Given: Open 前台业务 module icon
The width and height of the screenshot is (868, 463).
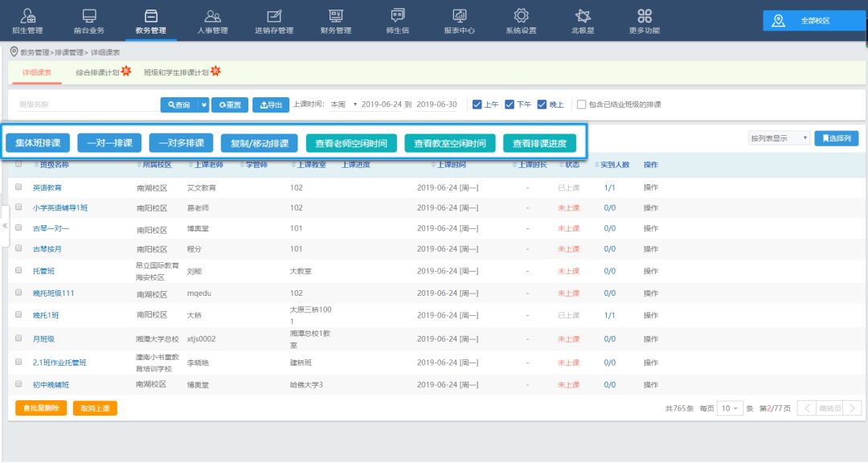Looking at the screenshot, I should click(89, 16).
